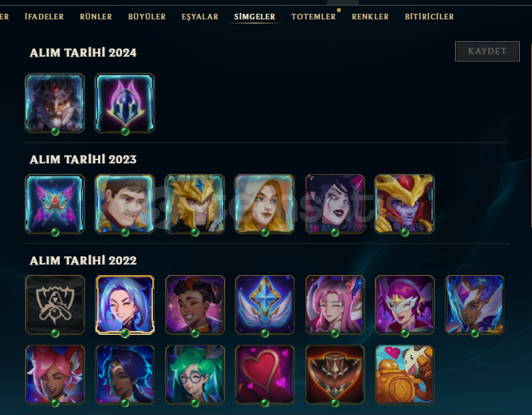This screenshot has width=532, height=415.
Task: Choose the purple crystal crest icon in 2024
Action: point(125,103)
